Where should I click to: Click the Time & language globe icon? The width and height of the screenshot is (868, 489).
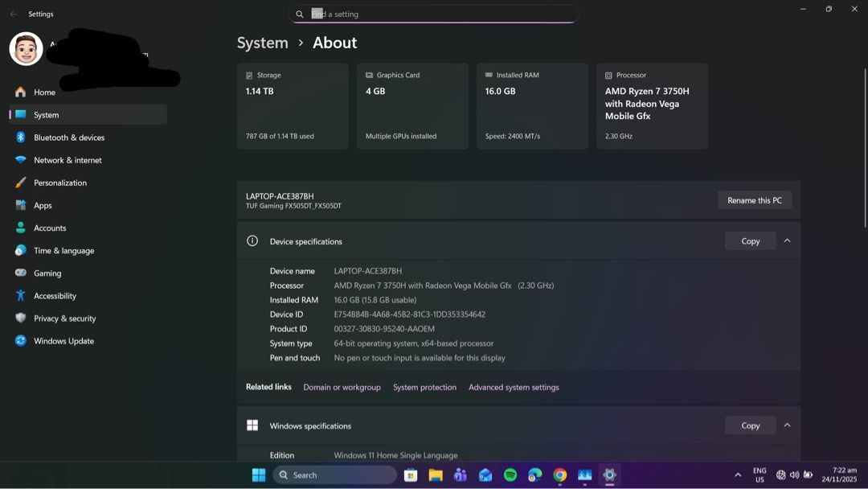click(20, 250)
